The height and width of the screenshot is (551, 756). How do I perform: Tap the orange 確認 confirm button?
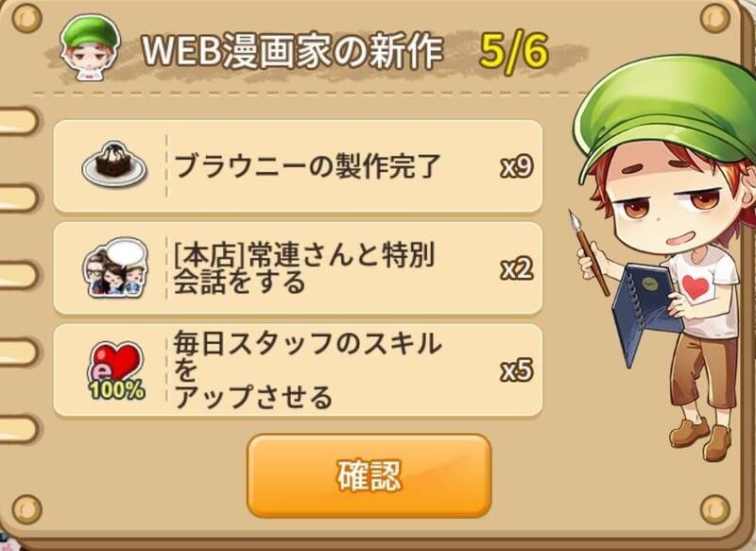click(x=369, y=475)
